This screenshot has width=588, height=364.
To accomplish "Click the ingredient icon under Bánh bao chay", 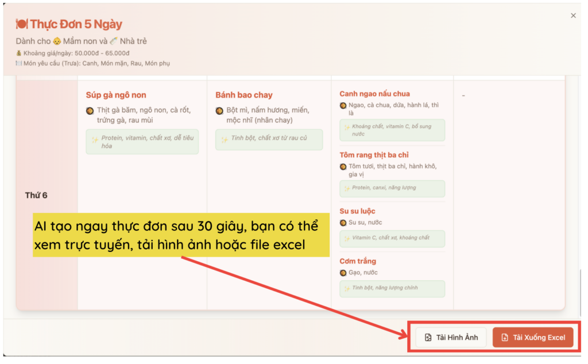I will (x=219, y=110).
